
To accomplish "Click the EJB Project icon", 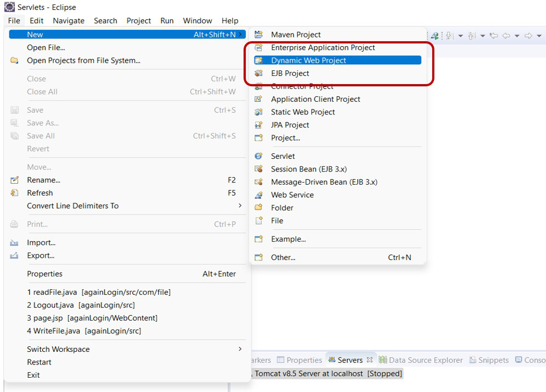I will tap(258, 73).
